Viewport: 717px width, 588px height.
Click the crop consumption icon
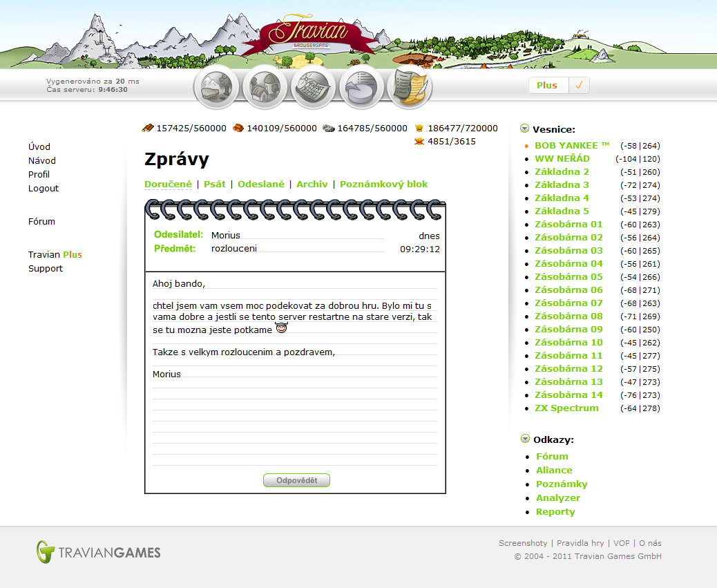[x=419, y=141]
